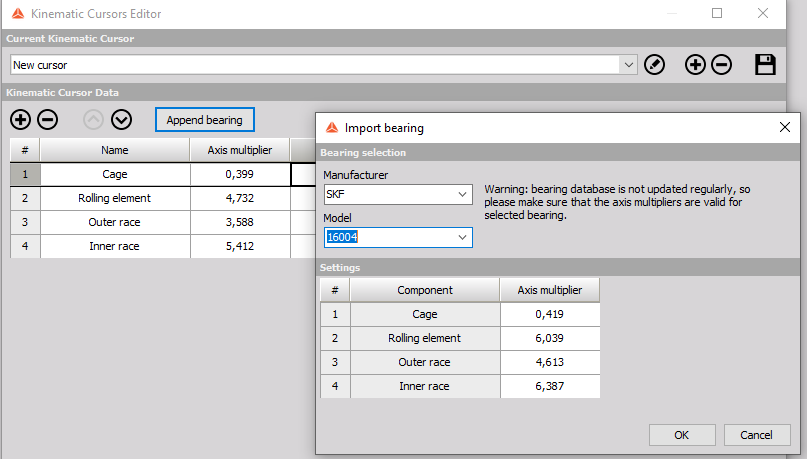Click the Axis multiplier header in cursor data table
This screenshot has height=459, width=807.
pyautogui.click(x=240, y=150)
